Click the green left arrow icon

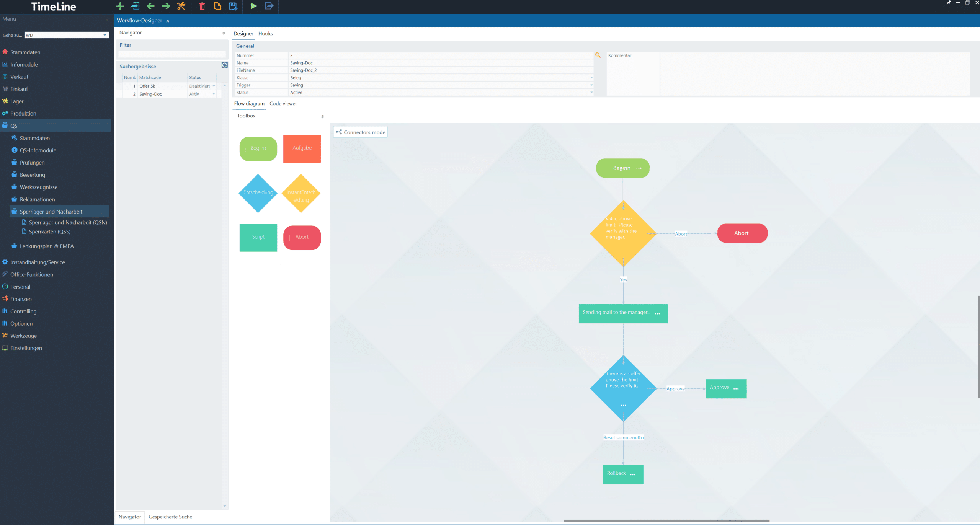[150, 6]
